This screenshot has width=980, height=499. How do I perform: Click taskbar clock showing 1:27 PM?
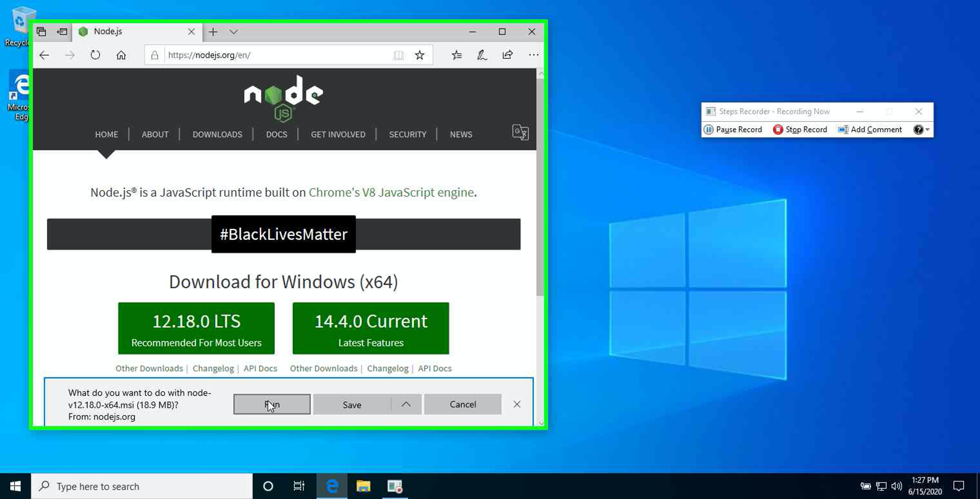pyautogui.click(x=925, y=486)
